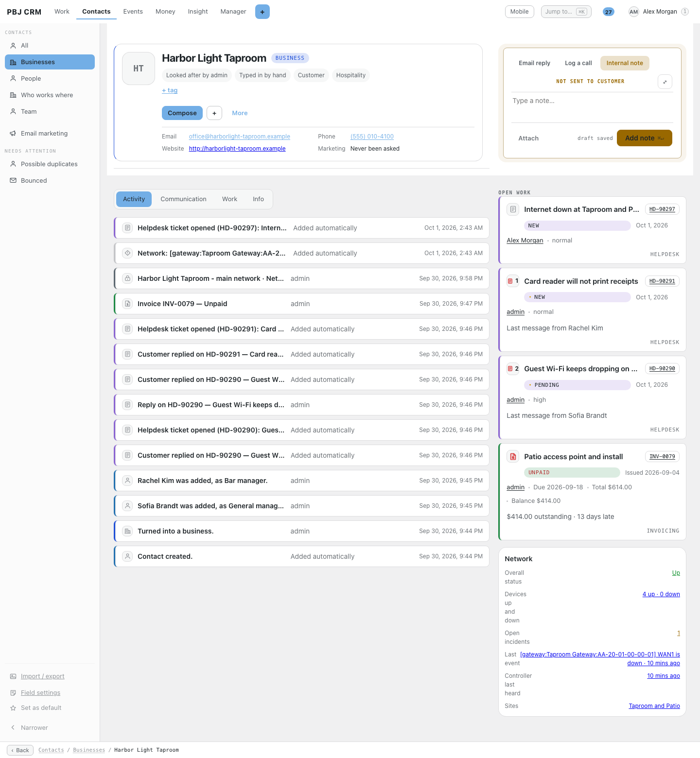This screenshot has height=758, width=700.
Task: Open Contact created activity row
Action: [301, 556]
